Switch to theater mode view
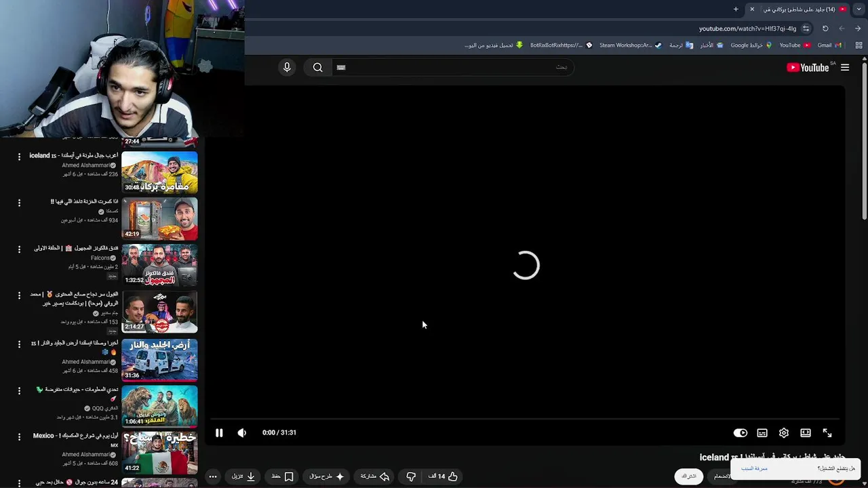This screenshot has width=868, height=488. point(806,432)
